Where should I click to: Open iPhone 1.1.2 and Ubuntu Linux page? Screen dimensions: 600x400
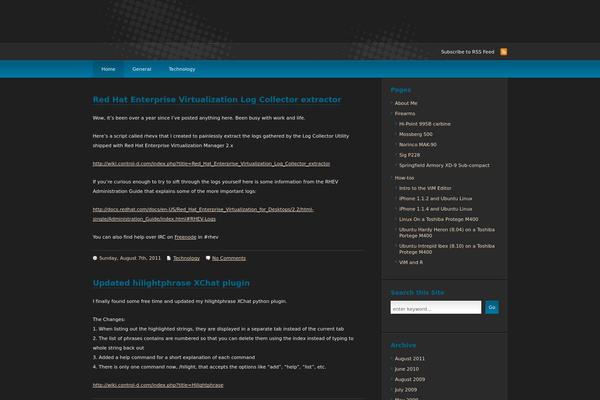pyautogui.click(x=435, y=199)
